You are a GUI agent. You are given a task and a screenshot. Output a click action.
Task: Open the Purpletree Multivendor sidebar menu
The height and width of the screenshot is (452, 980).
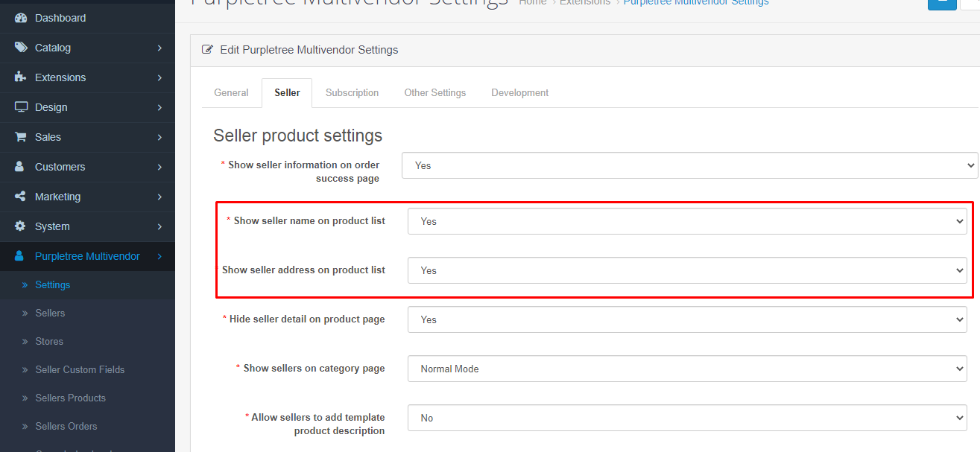87,256
